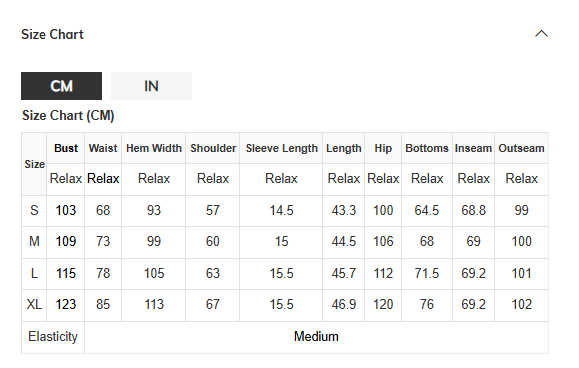Select the CM unit tab
Image resolution: width=579 pixels, height=368 pixels.
pos(61,86)
